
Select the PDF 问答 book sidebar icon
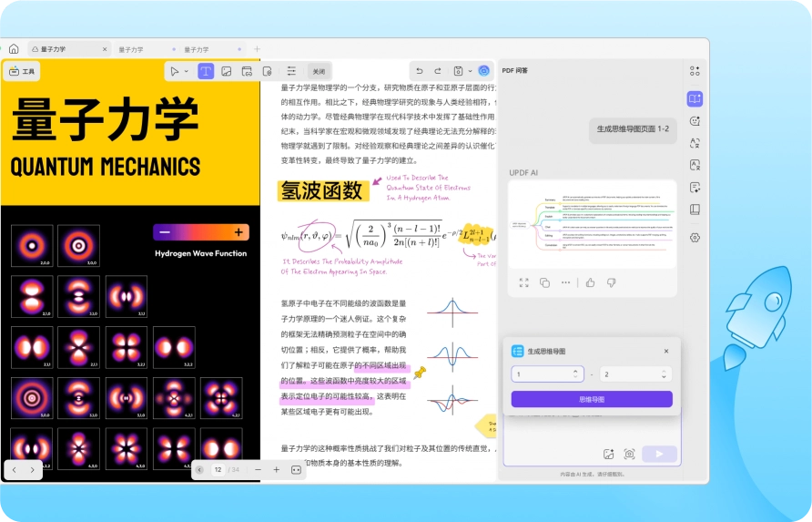[x=695, y=98]
